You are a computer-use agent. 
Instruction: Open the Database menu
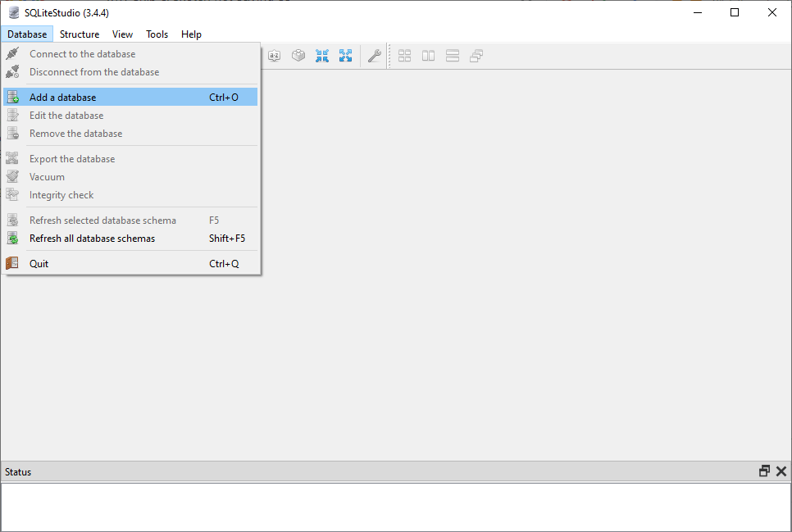point(27,34)
